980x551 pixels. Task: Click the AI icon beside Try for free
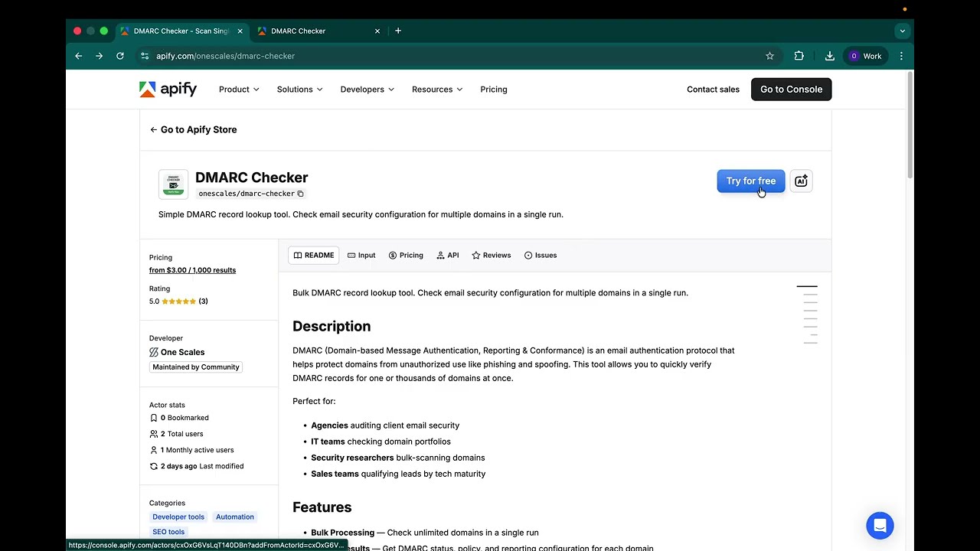coord(801,181)
